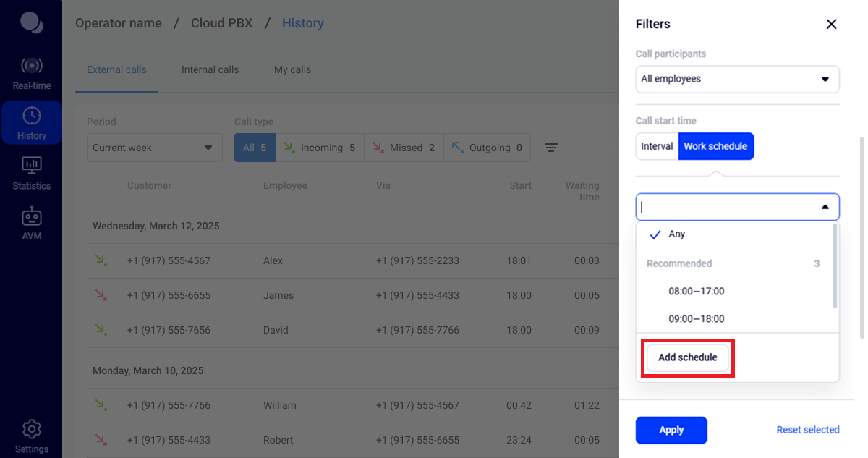Click the Add schedule button
This screenshot has height=458, width=868.
687,357
